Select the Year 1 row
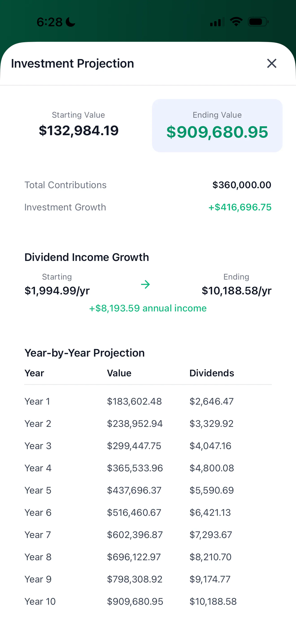The width and height of the screenshot is (296, 644). tap(148, 401)
